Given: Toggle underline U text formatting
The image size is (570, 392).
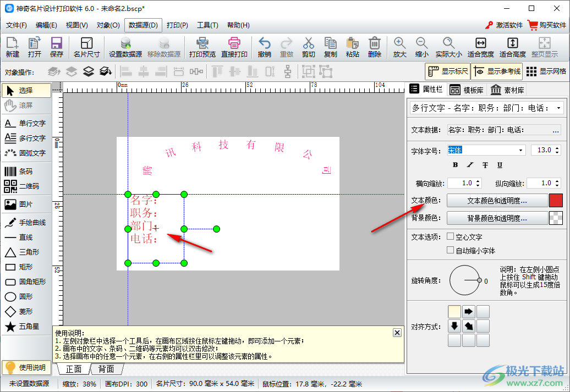Looking at the screenshot, I should pos(500,165).
